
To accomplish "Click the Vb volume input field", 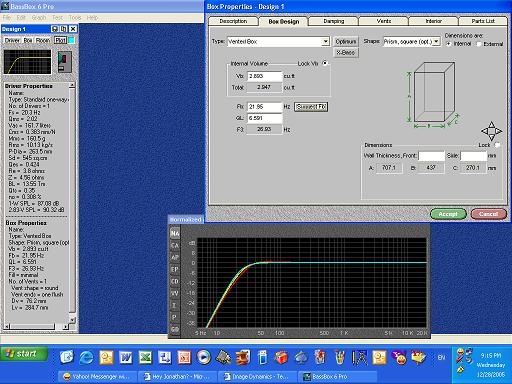I will point(265,76).
